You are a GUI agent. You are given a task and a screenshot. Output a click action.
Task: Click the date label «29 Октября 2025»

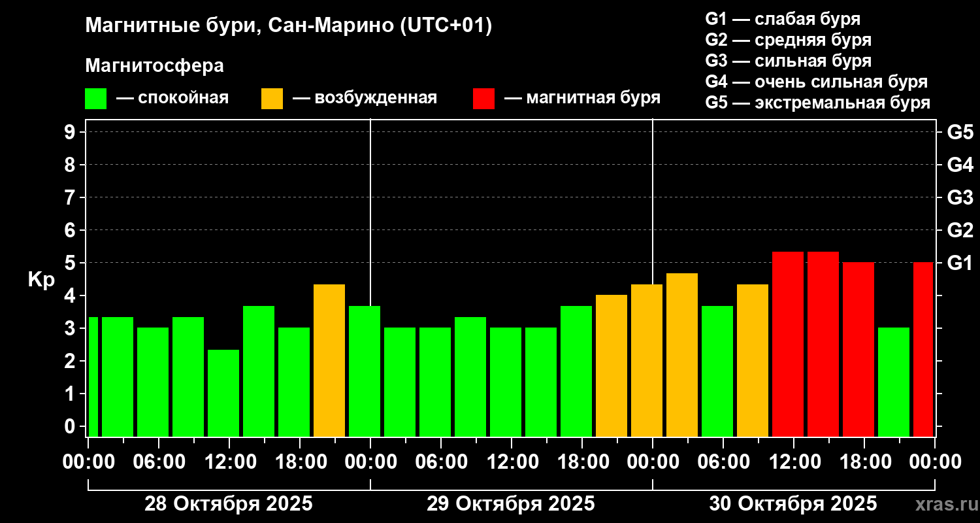(x=511, y=504)
